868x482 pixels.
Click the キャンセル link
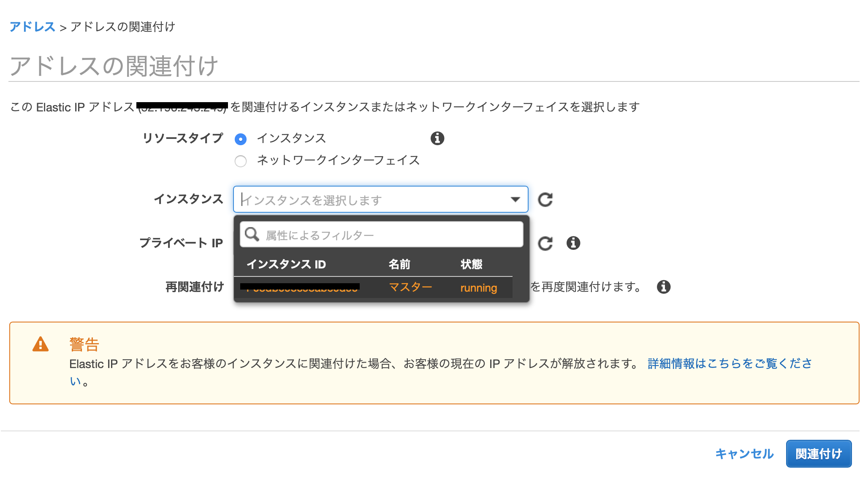pyautogui.click(x=744, y=454)
